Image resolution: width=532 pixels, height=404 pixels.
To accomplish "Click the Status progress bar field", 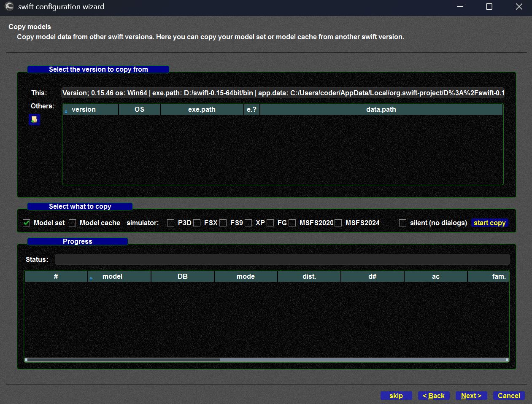I will (x=282, y=259).
